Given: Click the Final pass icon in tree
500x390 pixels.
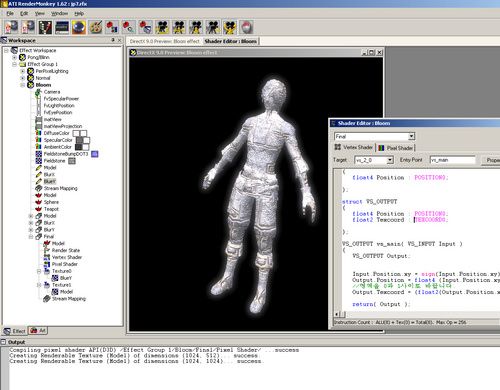Looking at the screenshot, I should point(38,236).
